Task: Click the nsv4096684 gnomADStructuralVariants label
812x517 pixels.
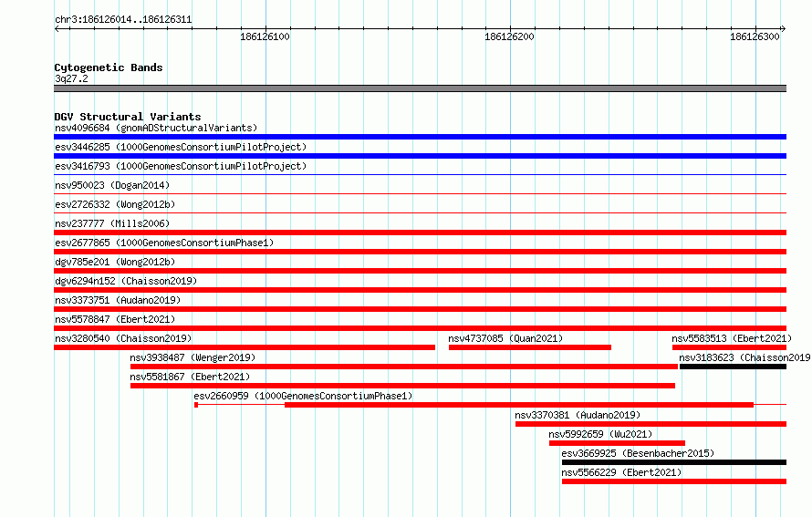Action: click(156, 128)
